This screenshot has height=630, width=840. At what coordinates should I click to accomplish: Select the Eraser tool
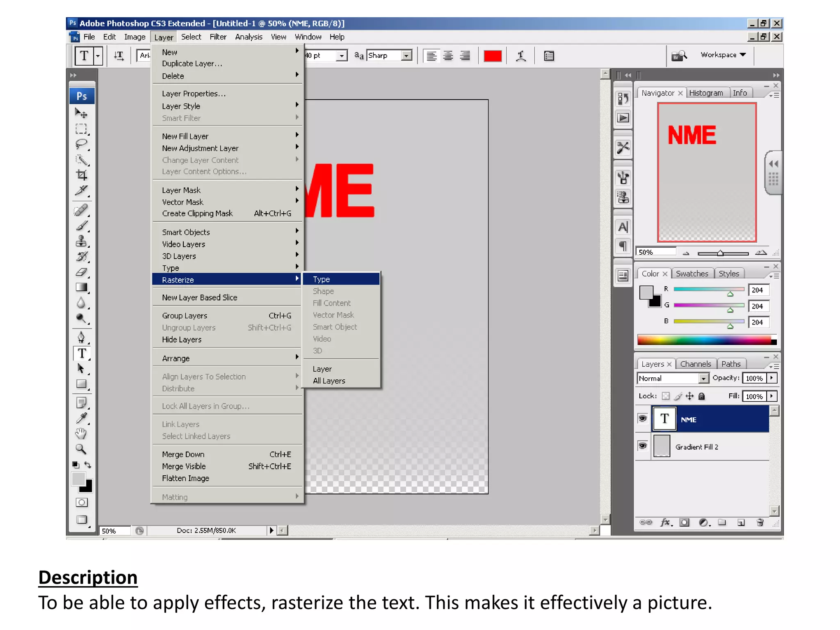pyautogui.click(x=82, y=272)
